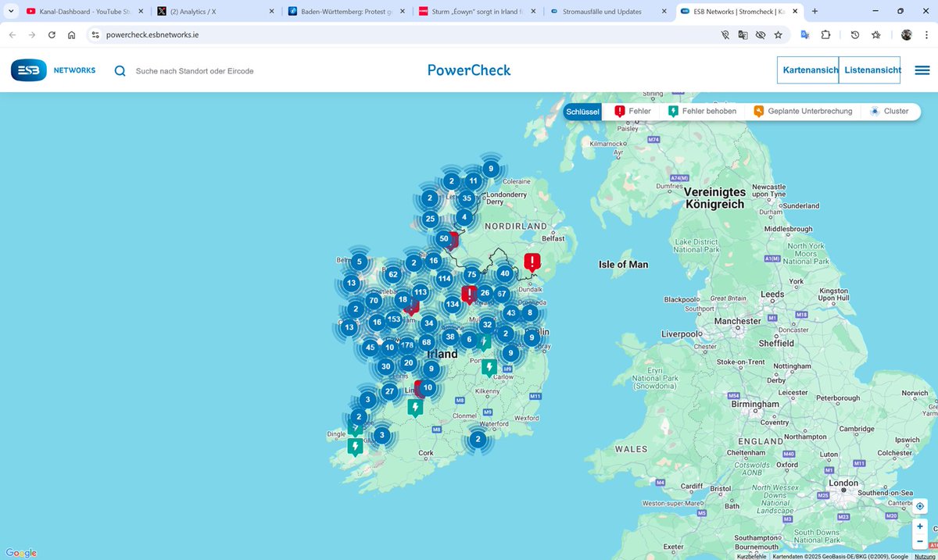This screenshot has width=938, height=560.
Task: Click the Kartenansicht button
Action: click(x=809, y=70)
